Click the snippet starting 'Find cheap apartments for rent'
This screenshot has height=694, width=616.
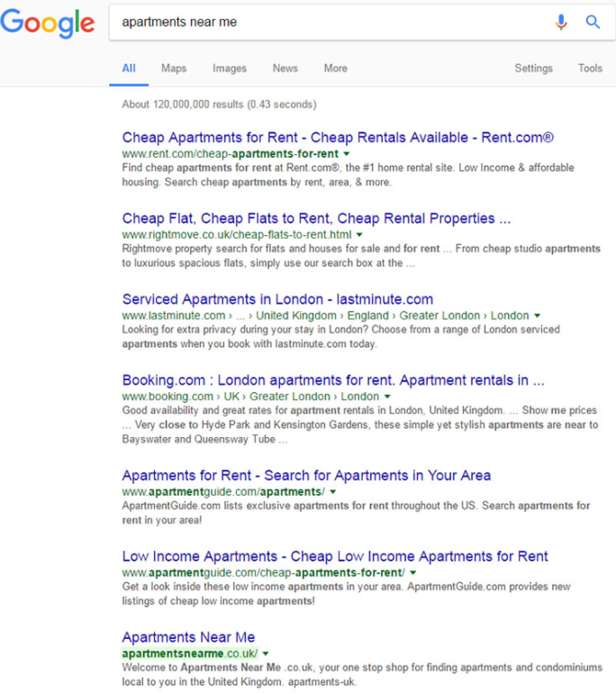(x=348, y=175)
